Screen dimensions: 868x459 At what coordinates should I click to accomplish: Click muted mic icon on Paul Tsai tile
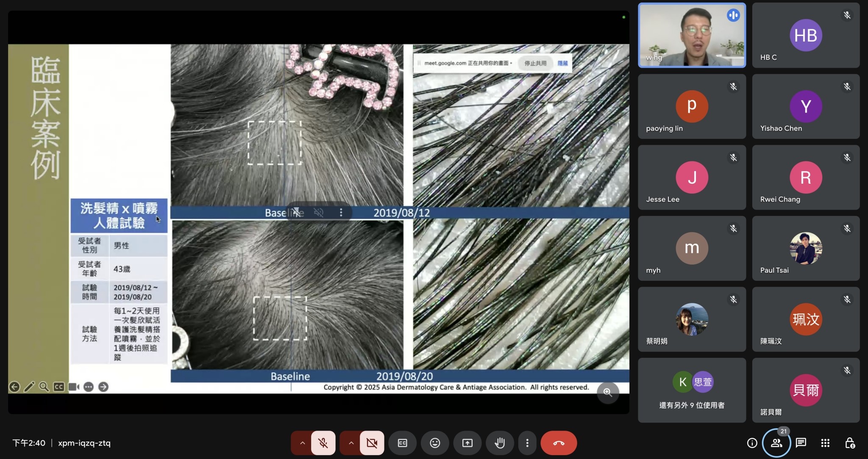coord(847,229)
